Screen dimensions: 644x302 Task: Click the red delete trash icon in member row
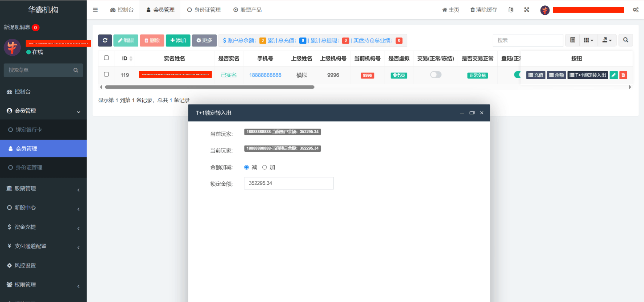(x=623, y=75)
